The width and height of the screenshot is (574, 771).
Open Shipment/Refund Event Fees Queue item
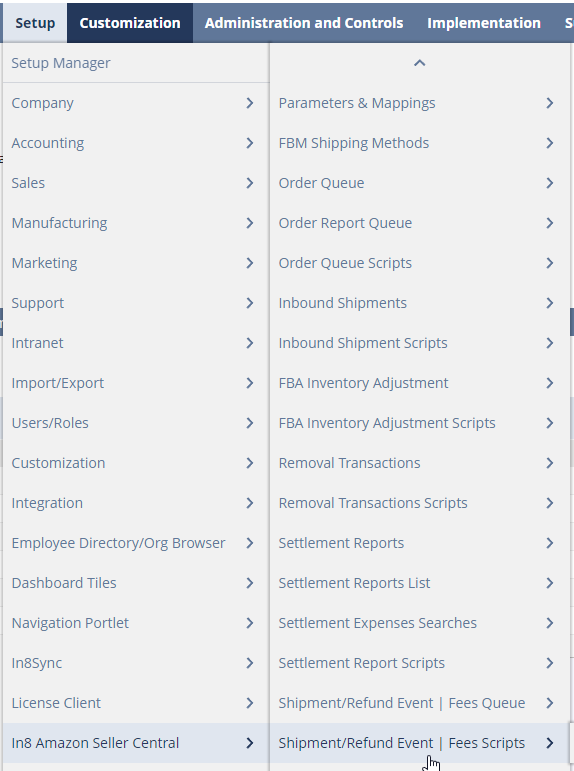(x=419, y=703)
